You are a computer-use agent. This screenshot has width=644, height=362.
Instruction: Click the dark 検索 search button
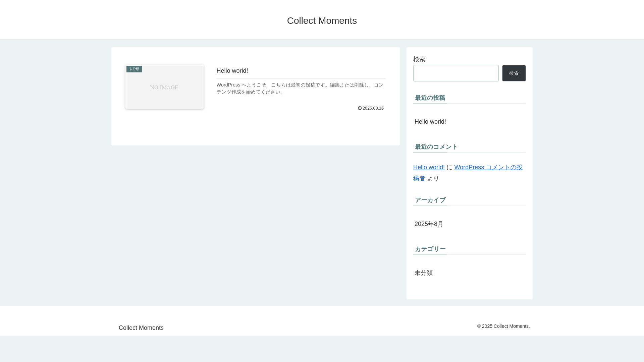pyautogui.click(x=514, y=73)
